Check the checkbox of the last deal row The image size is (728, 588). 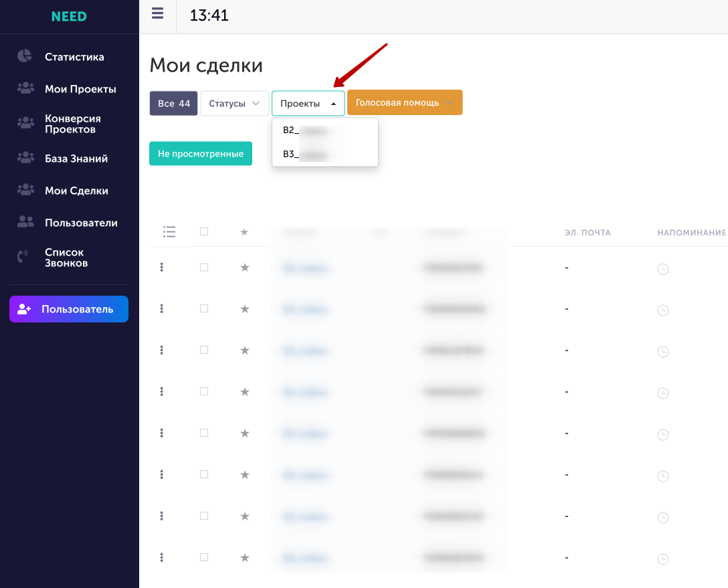[x=204, y=557]
